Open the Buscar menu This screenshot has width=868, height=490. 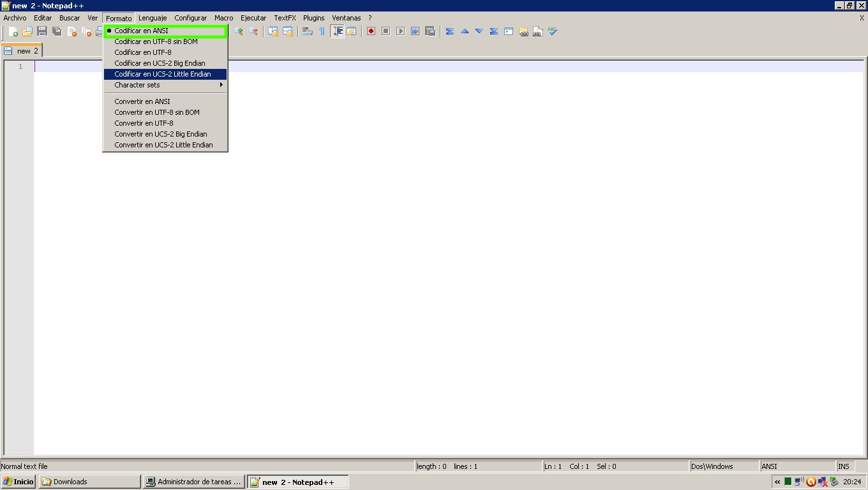pyautogui.click(x=70, y=18)
